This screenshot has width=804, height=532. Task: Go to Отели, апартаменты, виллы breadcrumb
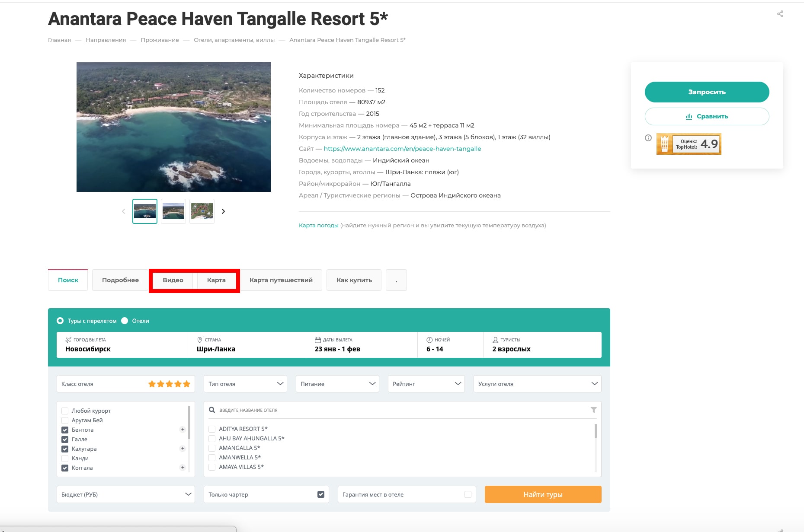(x=234, y=40)
